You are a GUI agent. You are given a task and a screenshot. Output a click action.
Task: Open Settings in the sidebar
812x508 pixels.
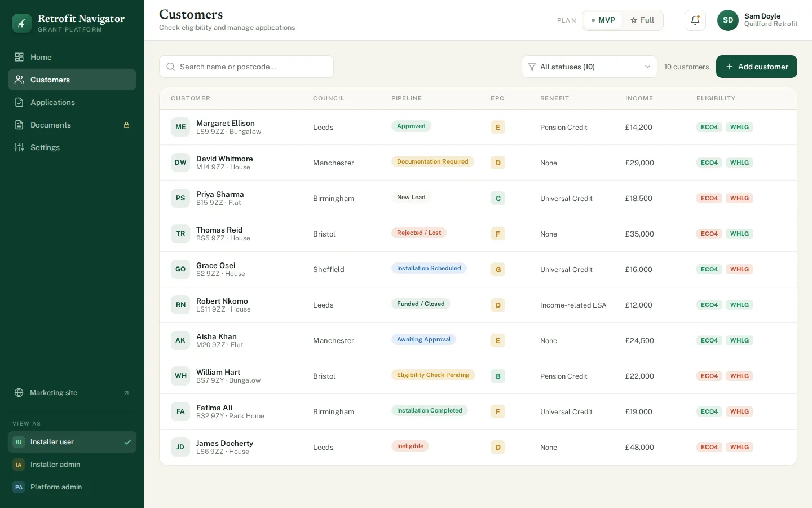tap(72, 147)
